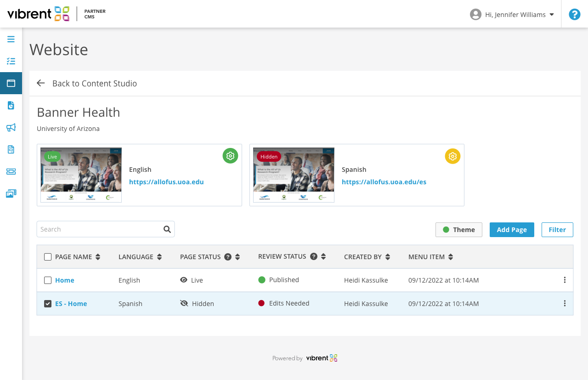Screen dimensions: 588x380
Task: Open Spanish site yellow gear settings
Action: (x=452, y=156)
